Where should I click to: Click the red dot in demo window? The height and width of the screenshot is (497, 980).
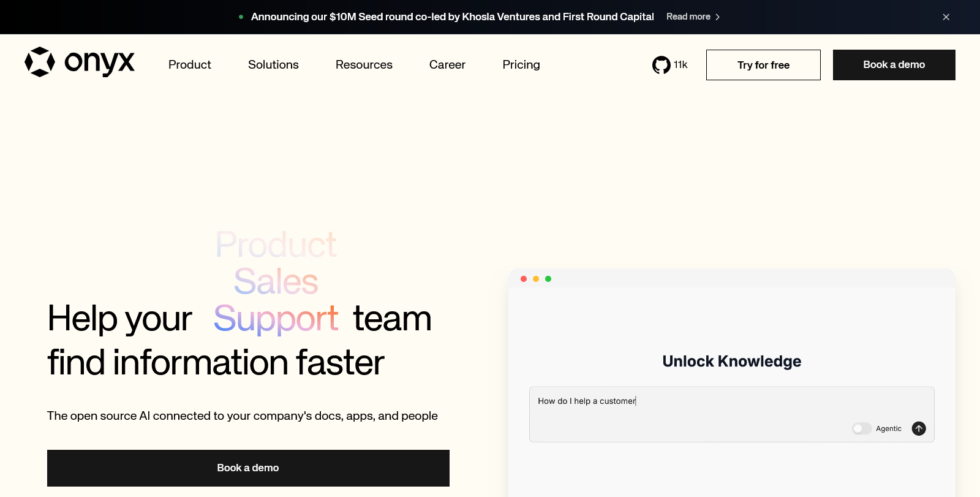pyautogui.click(x=524, y=279)
